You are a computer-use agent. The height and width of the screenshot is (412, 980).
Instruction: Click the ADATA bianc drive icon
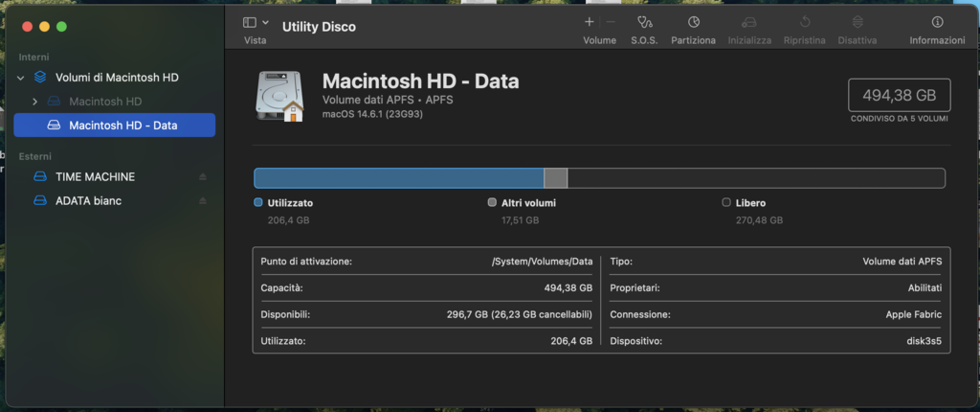40,201
